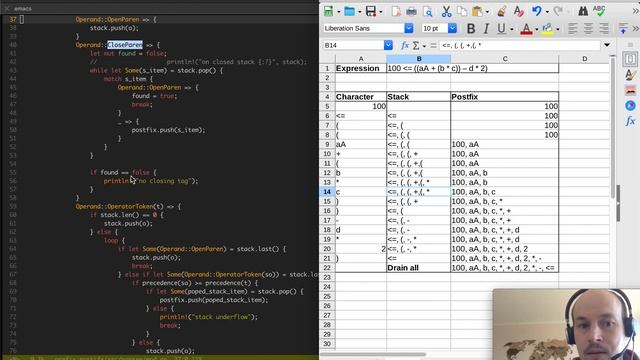The image size is (640, 360).
Task: Expand the Liberation Sans font name list
Action: click(x=409, y=28)
